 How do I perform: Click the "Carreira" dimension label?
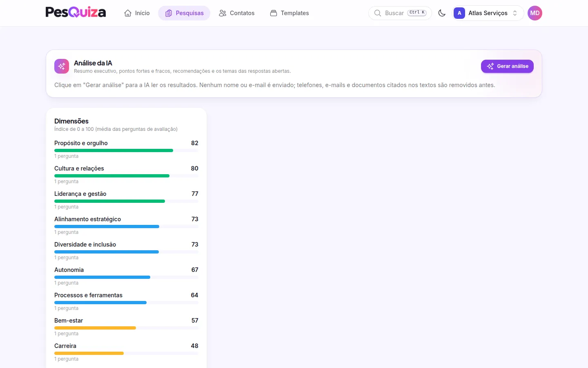(x=65, y=346)
